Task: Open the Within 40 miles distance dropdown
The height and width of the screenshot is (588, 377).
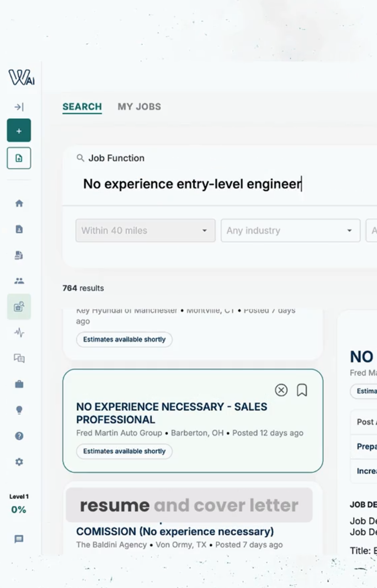Action: pyautogui.click(x=145, y=230)
